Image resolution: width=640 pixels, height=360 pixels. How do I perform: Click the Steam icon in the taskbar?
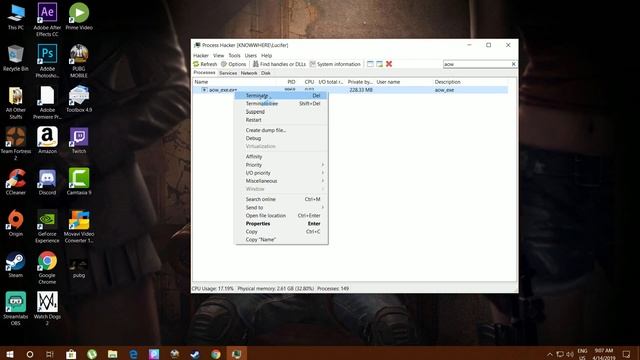coord(195,354)
